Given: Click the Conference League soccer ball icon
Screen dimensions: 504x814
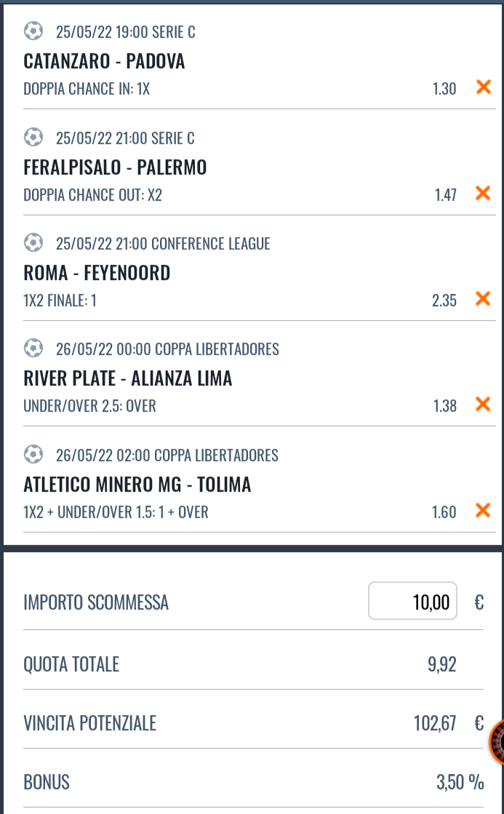Looking at the screenshot, I should click(33, 243).
